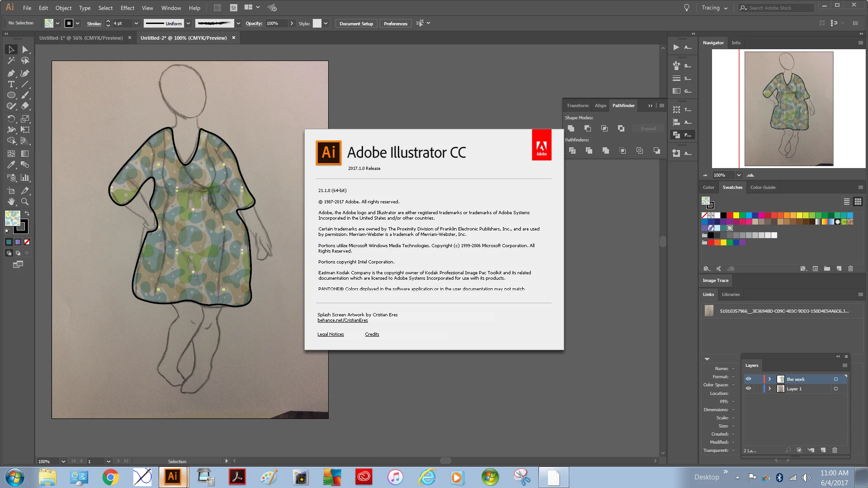Select the Hand tool
This screenshot has width=868, height=488.
click(11, 202)
